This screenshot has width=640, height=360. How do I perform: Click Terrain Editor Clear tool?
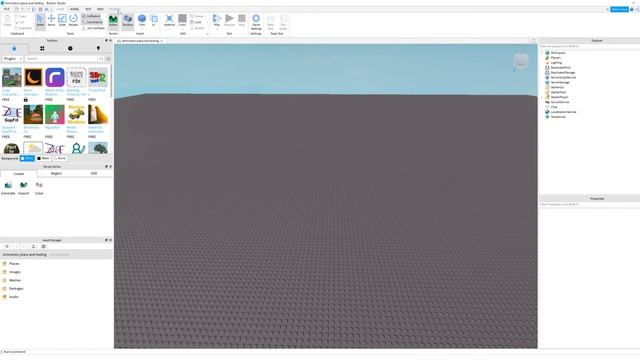pos(39,188)
